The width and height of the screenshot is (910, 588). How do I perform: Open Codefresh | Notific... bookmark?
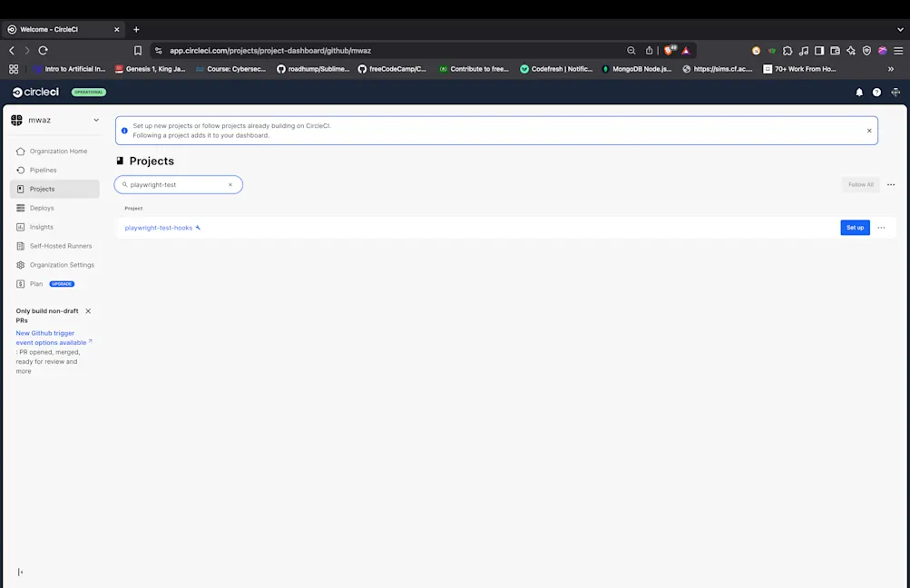point(556,69)
